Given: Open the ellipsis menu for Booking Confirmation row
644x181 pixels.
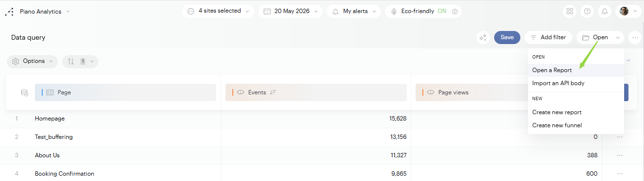Looking at the screenshot, I should pos(620,174).
